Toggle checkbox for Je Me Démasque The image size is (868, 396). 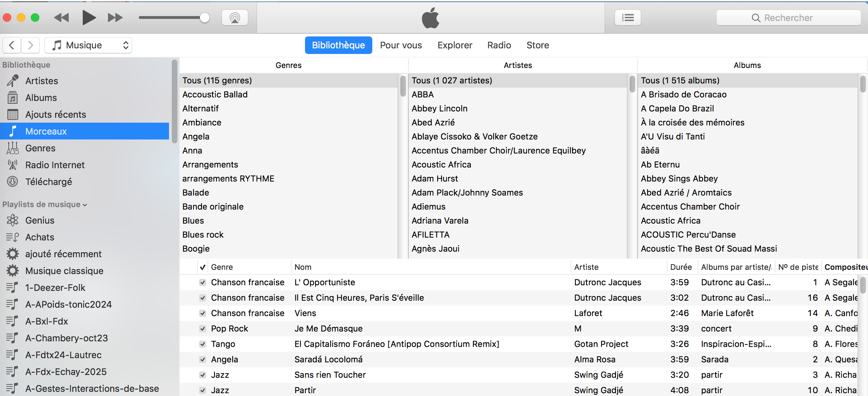203,329
